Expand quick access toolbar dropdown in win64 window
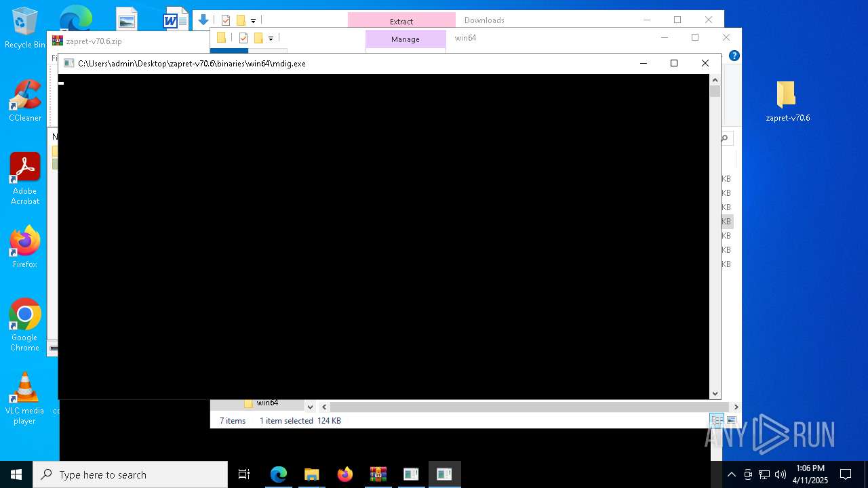Screen dimensions: 868x488 pyautogui.click(x=271, y=39)
